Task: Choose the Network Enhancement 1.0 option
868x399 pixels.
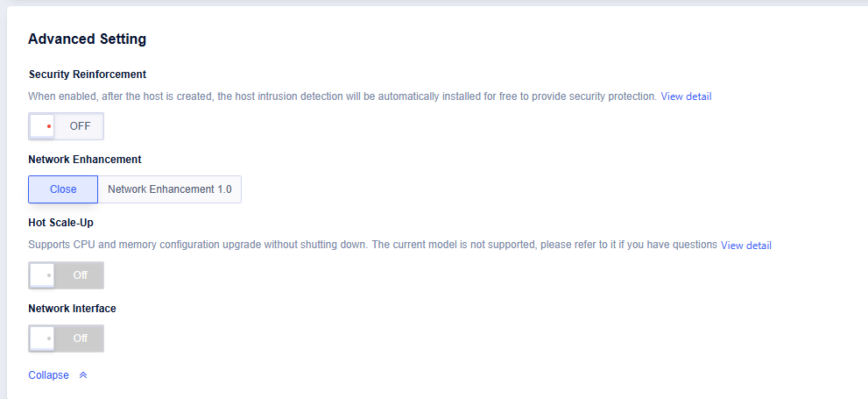Action: point(169,189)
